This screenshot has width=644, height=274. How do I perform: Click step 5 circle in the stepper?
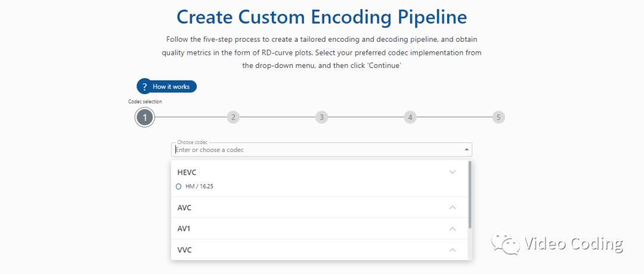pyautogui.click(x=498, y=117)
